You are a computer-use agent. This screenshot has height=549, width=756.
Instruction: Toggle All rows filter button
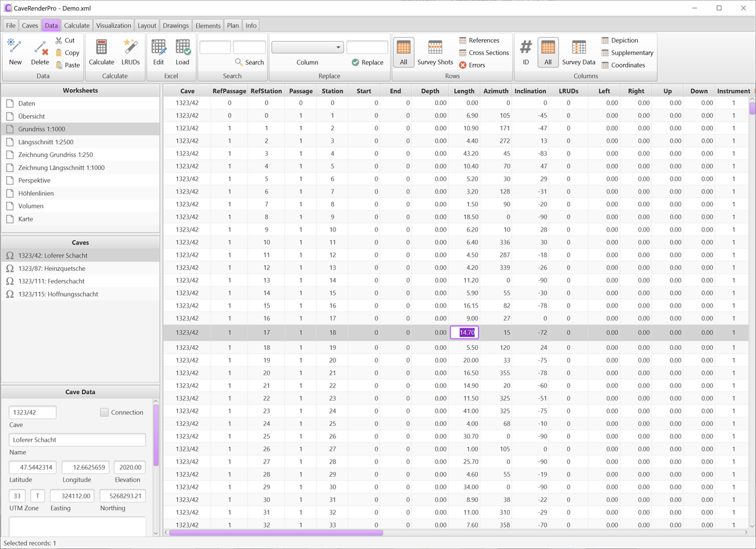[x=404, y=52]
